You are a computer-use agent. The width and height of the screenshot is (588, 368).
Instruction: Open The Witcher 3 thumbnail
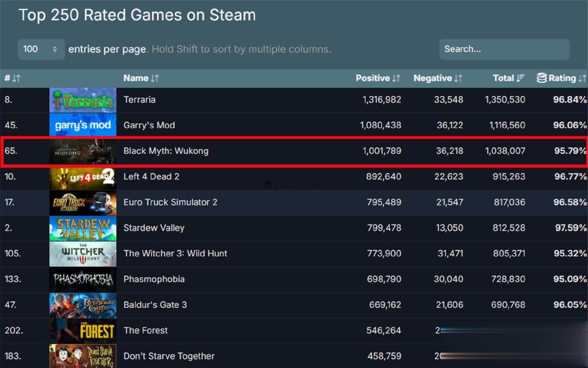[x=83, y=254]
